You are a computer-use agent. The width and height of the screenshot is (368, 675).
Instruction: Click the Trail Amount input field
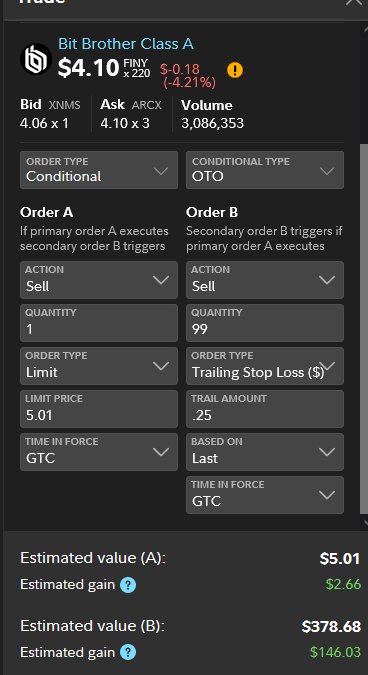click(265, 409)
